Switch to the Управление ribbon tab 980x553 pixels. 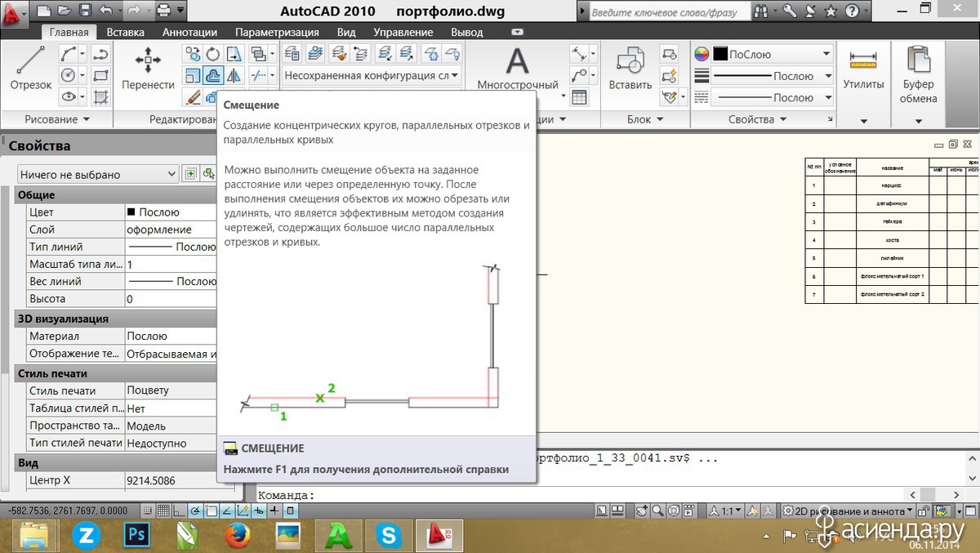tap(403, 32)
